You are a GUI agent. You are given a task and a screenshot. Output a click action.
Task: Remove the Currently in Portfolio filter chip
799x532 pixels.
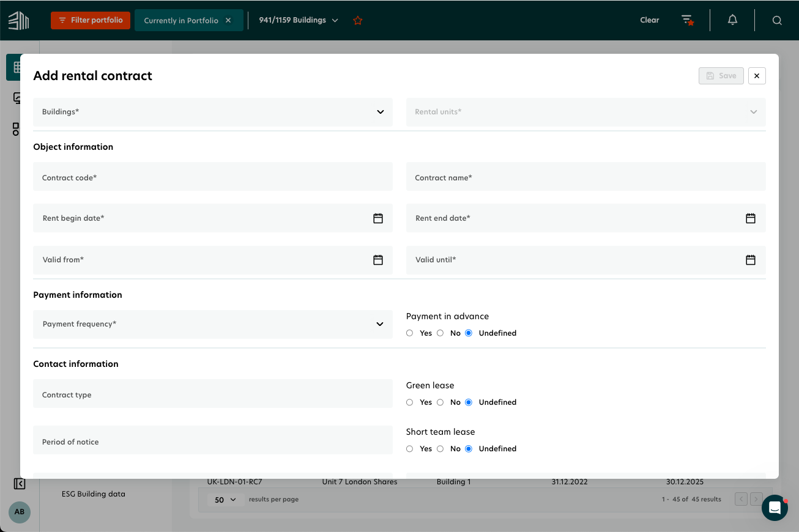[x=228, y=20]
